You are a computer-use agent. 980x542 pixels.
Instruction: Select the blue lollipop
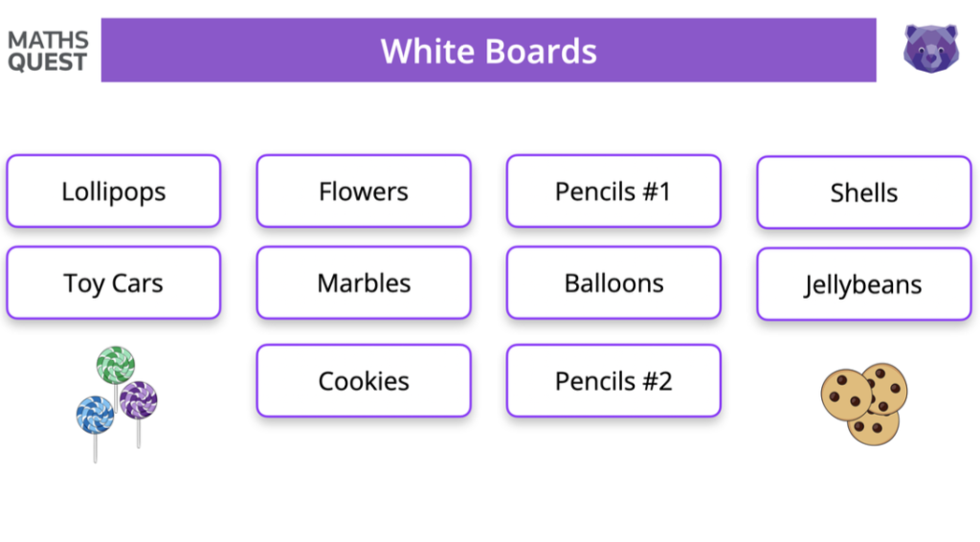click(x=96, y=415)
